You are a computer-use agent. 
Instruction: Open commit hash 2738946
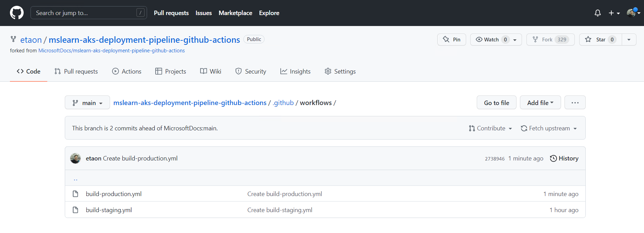click(x=495, y=159)
